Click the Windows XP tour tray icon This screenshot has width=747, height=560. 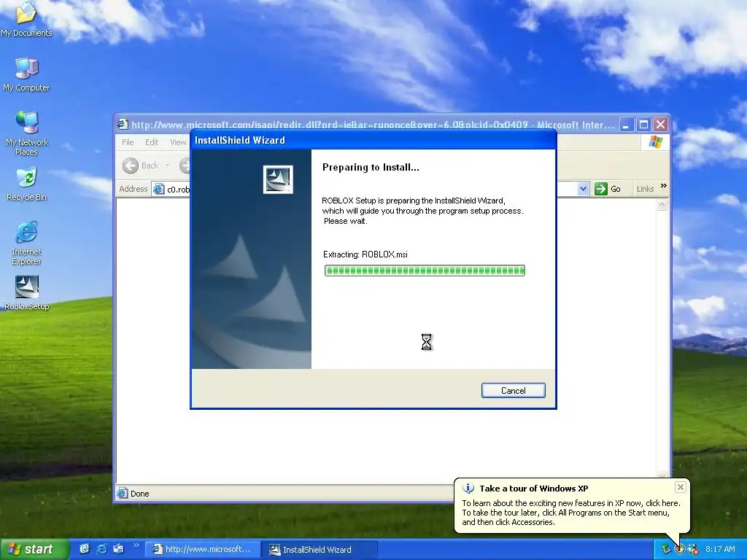point(680,549)
